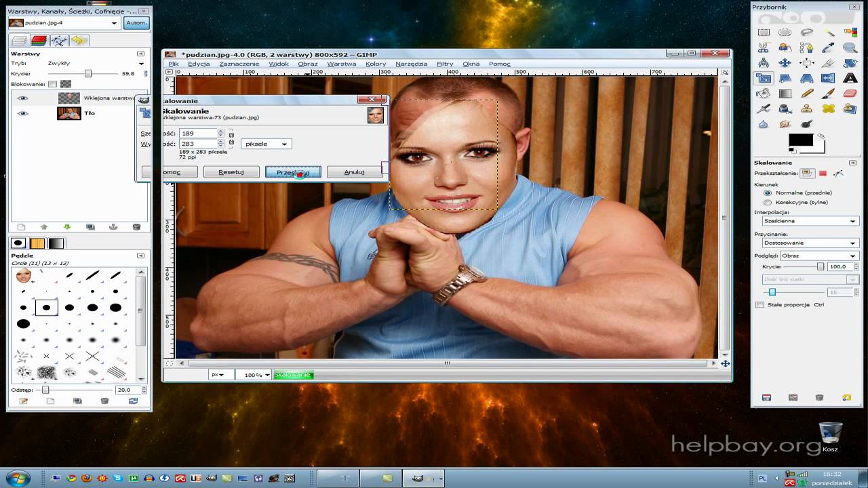Open the Plik menu
This screenshot has height=488, width=868.
[x=174, y=64]
